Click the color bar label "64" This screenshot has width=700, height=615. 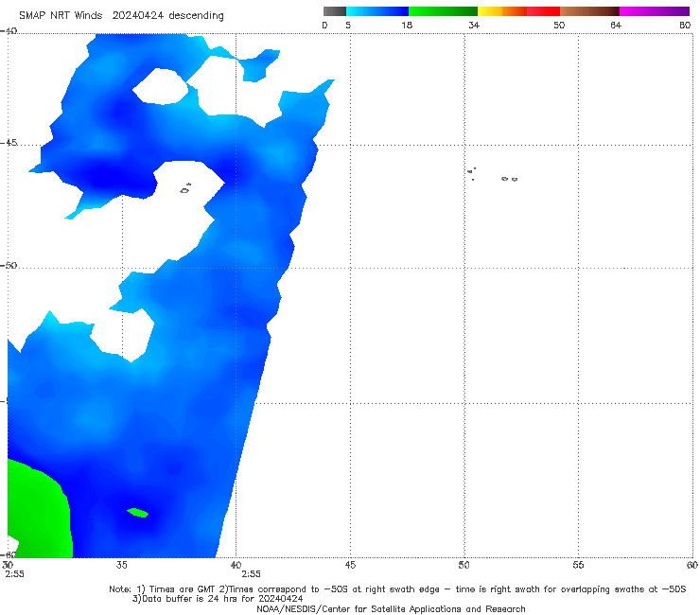(616, 26)
